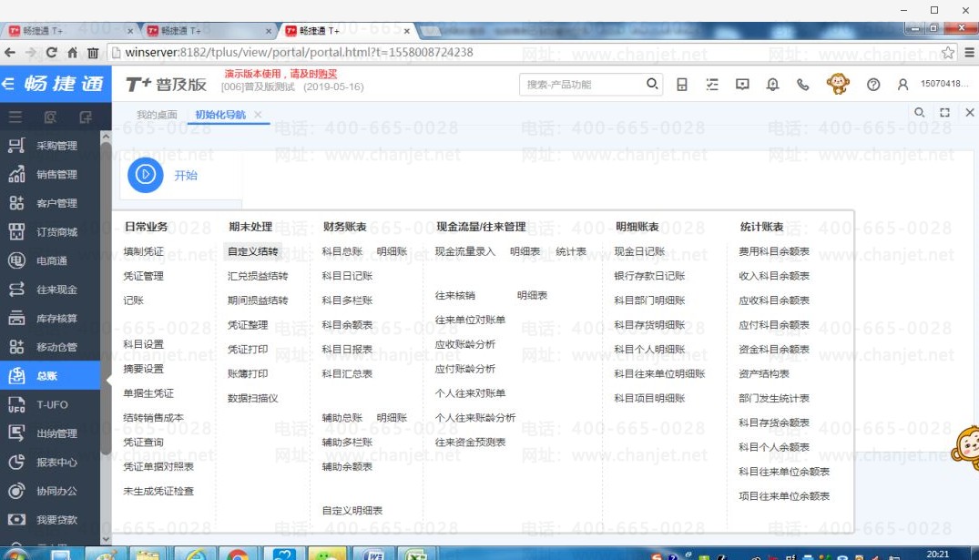This screenshot has height=560, width=979.
Task: Bookmark page with the star icon
Action: (948, 53)
